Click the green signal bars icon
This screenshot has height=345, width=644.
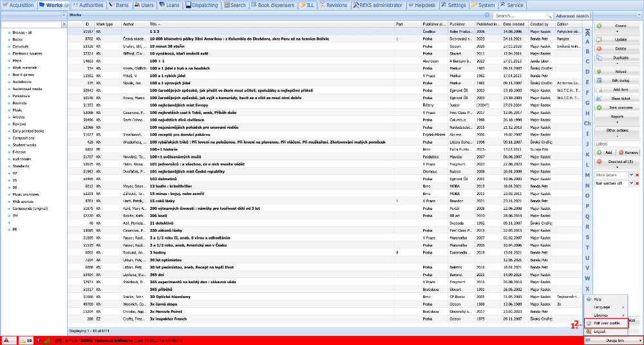pos(47,340)
